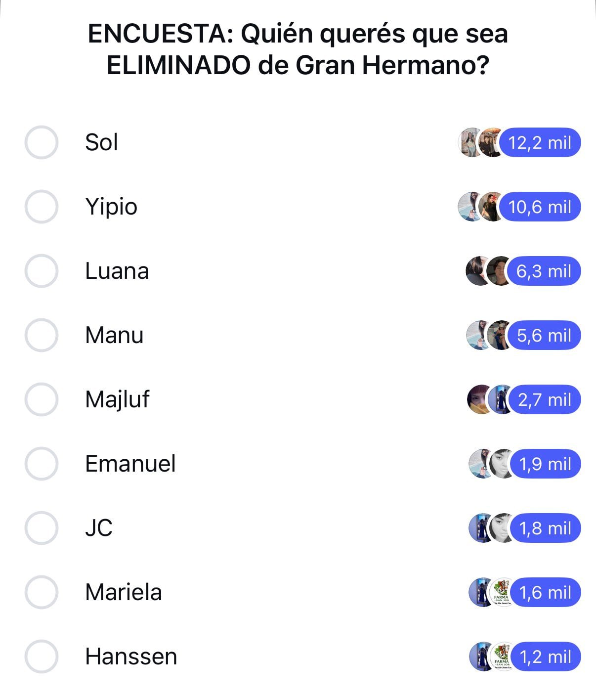The height and width of the screenshot is (700, 596).
Task: View the 10,6 mil votes badge for Yipio
Action: (539, 207)
